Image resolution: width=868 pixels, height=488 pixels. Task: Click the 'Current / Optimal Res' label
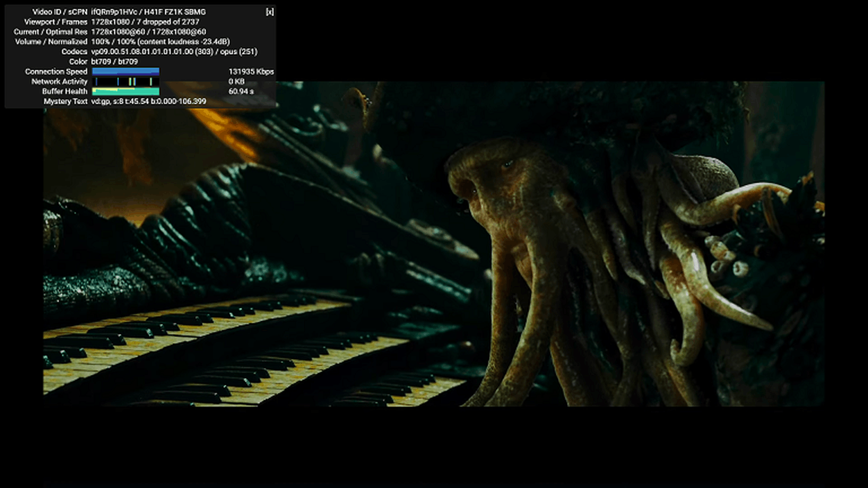51,32
